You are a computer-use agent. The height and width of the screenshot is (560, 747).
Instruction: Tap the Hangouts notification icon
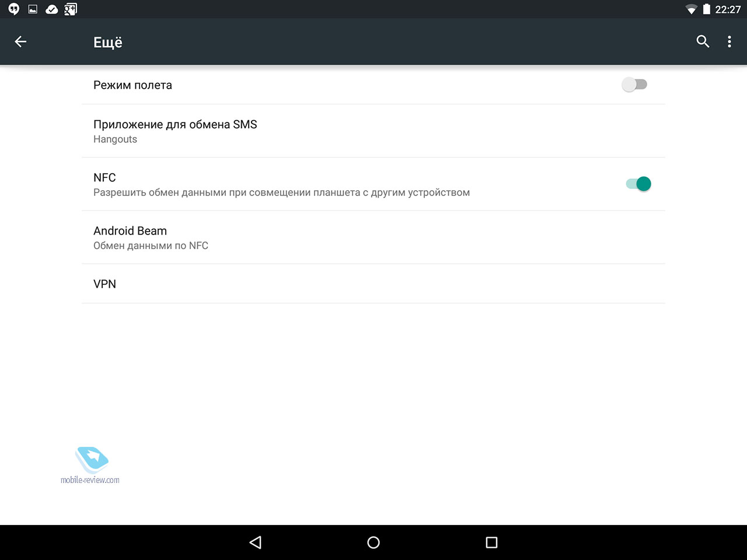click(x=14, y=9)
